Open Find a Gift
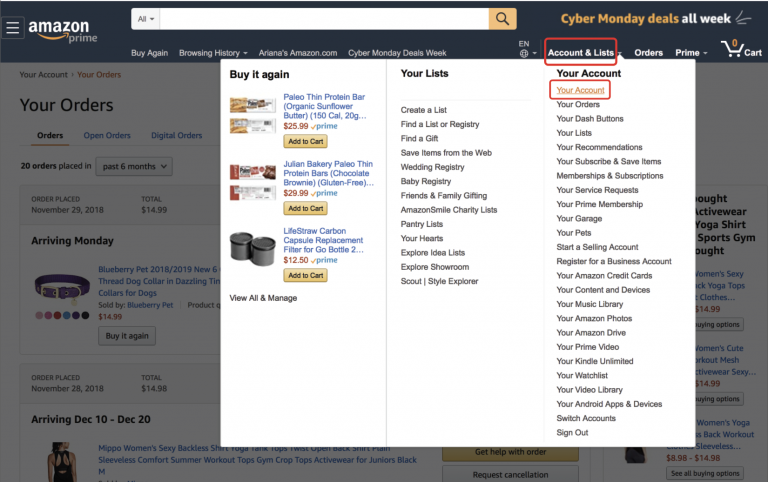Image resolution: width=768 pixels, height=482 pixels. click(x=419, y=139)
